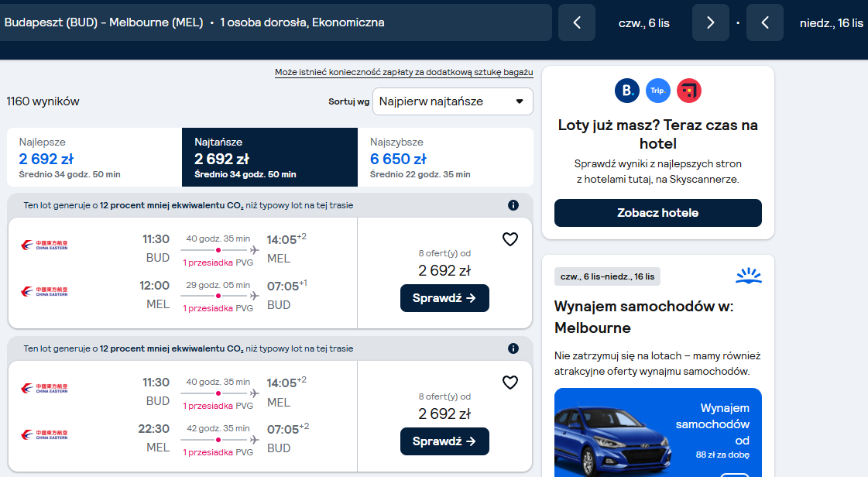Click Sprawdź for the second flight

(444, 441)
